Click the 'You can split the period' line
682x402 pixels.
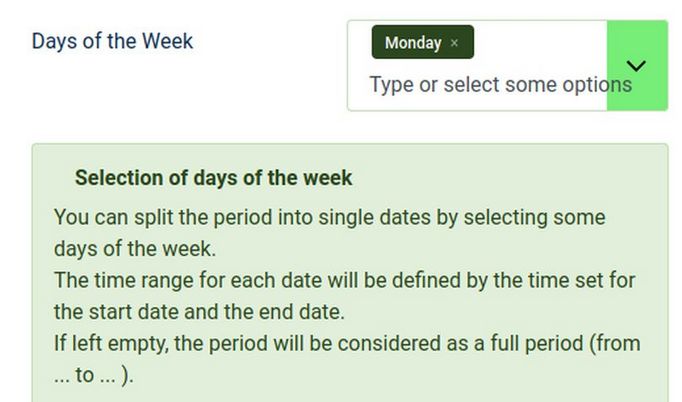(x=329, y=216)
